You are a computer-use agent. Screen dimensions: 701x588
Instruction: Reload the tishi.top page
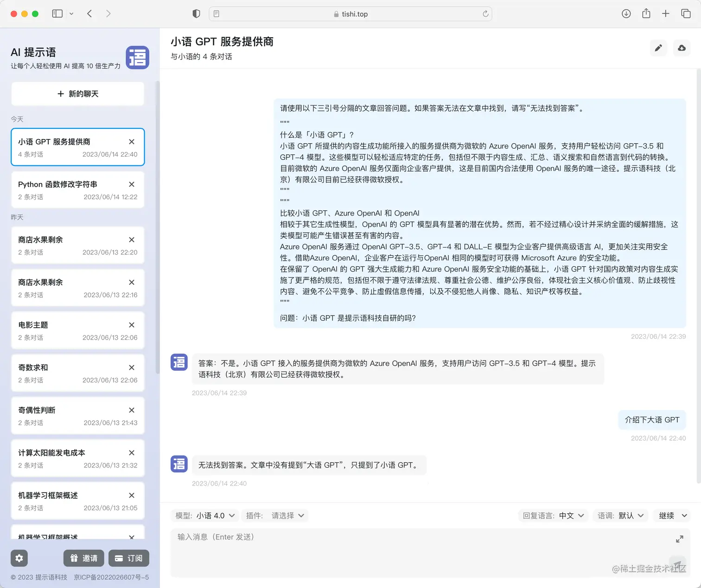click(x=485, y=14)
